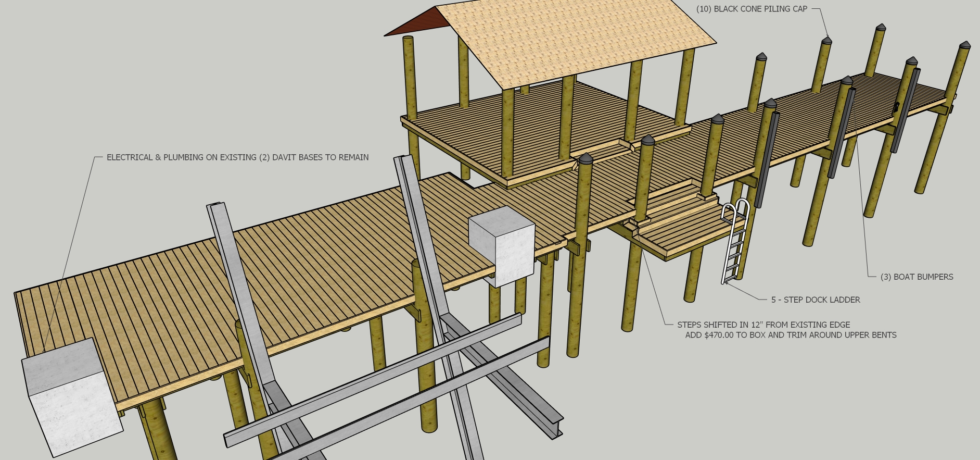Select the "ADD $470.00 TO BOX AND TRIM" text line
The width and height of the screenshot is (980, 460).
coord(790,335)
